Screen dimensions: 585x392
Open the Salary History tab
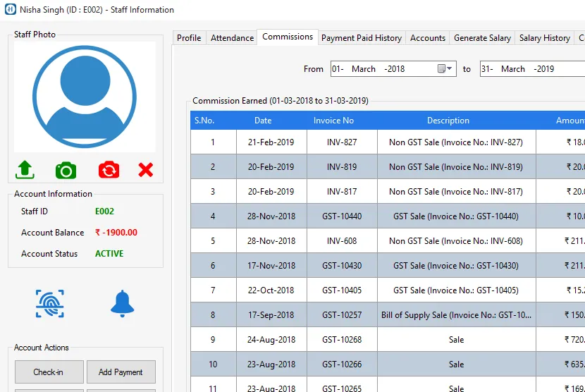[544, 38]
